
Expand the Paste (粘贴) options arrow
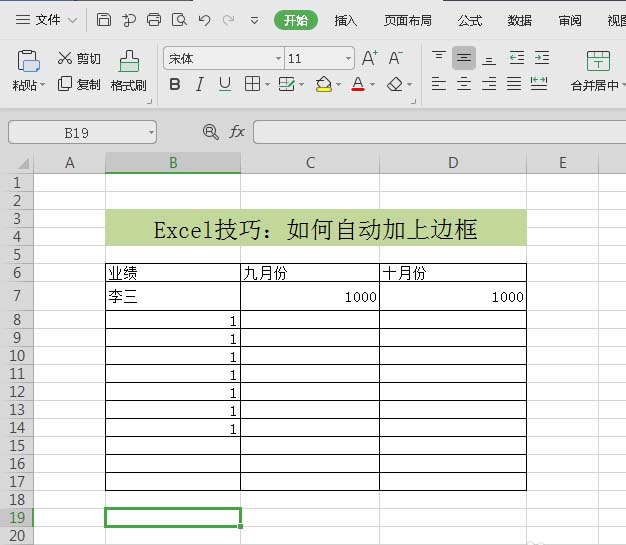click(42, 85)
